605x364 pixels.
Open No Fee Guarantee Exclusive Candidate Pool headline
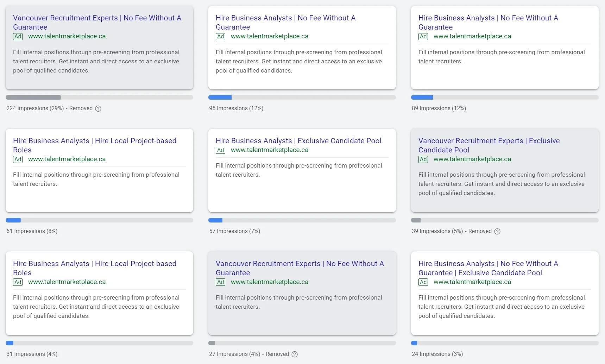489,268
